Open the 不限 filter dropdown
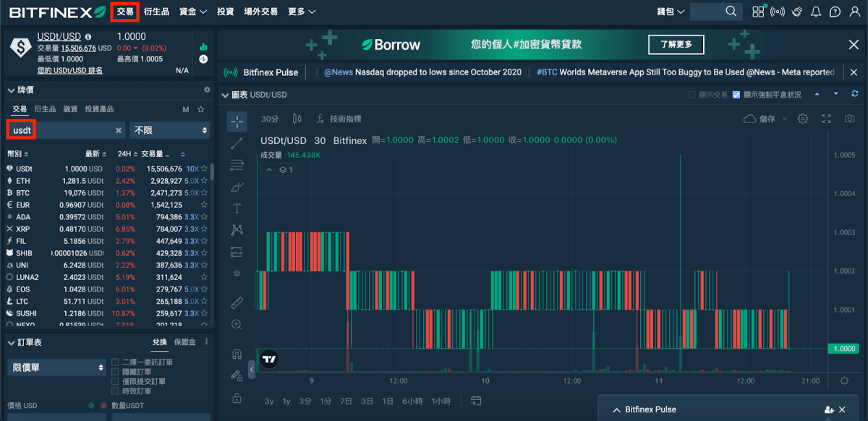This screenshot has height=421, width=868. coord(170,130)
